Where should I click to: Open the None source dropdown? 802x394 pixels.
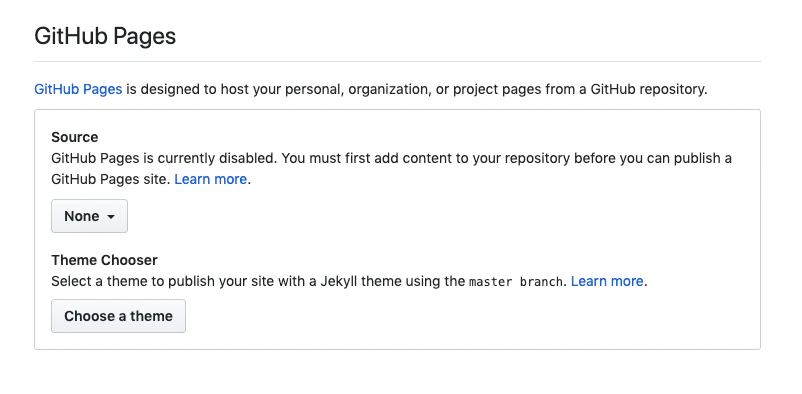point(89,216)
